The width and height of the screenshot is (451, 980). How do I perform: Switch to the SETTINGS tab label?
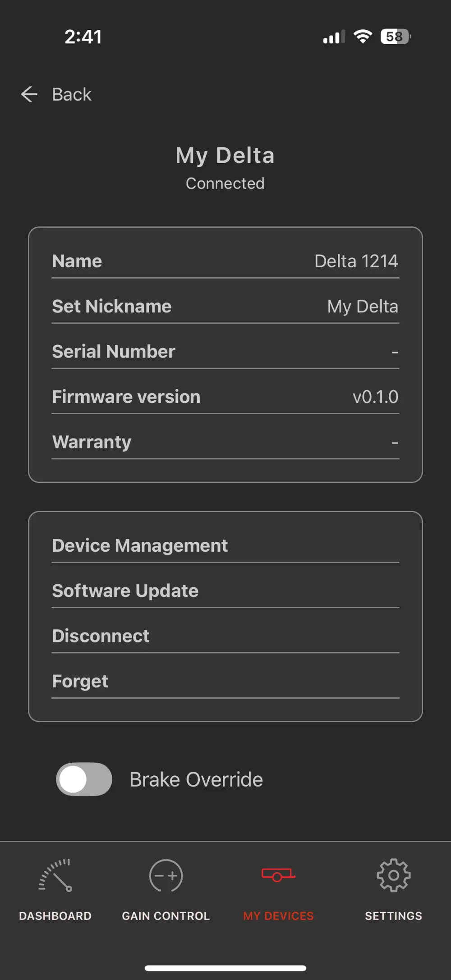[394, 916]
